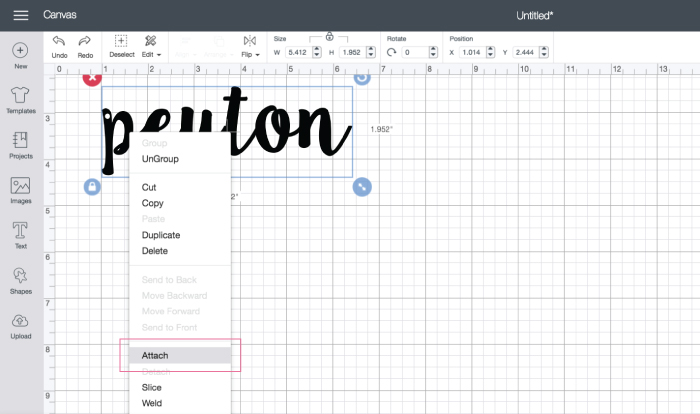Click the blue resize handle on selection

click(362, 187)
